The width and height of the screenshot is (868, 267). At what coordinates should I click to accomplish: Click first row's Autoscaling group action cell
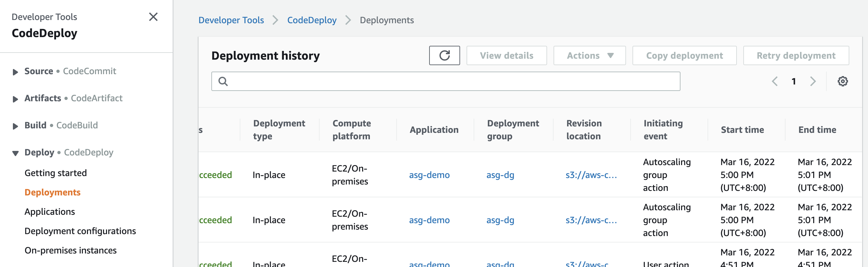(667, 175)
